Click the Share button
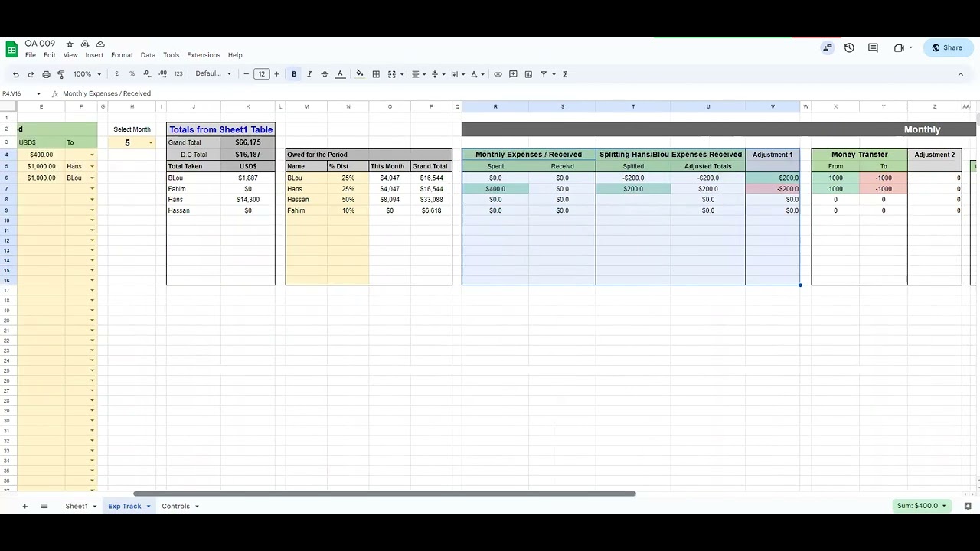The height and width of the screenshot is (551, 980). click(x=948, y=47)
